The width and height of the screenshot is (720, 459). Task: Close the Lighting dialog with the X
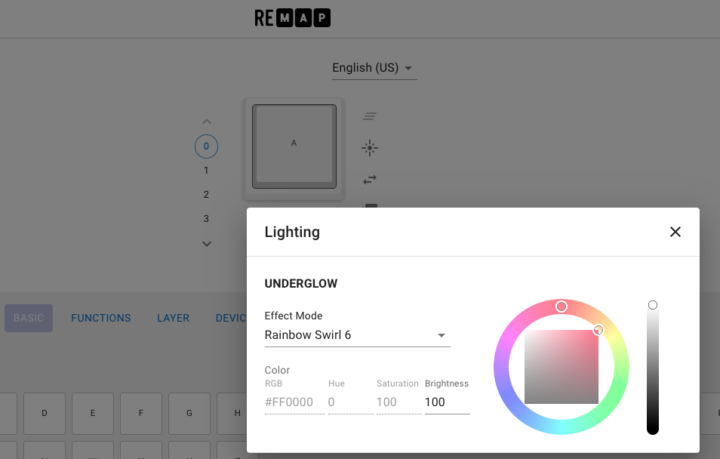tap(675, 232)
